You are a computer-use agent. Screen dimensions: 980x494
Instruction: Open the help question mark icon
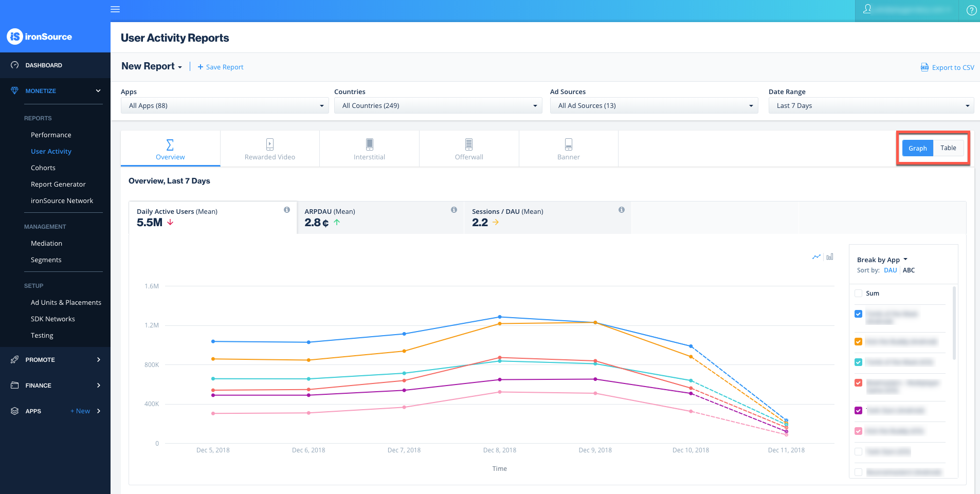tap(971, 10)
